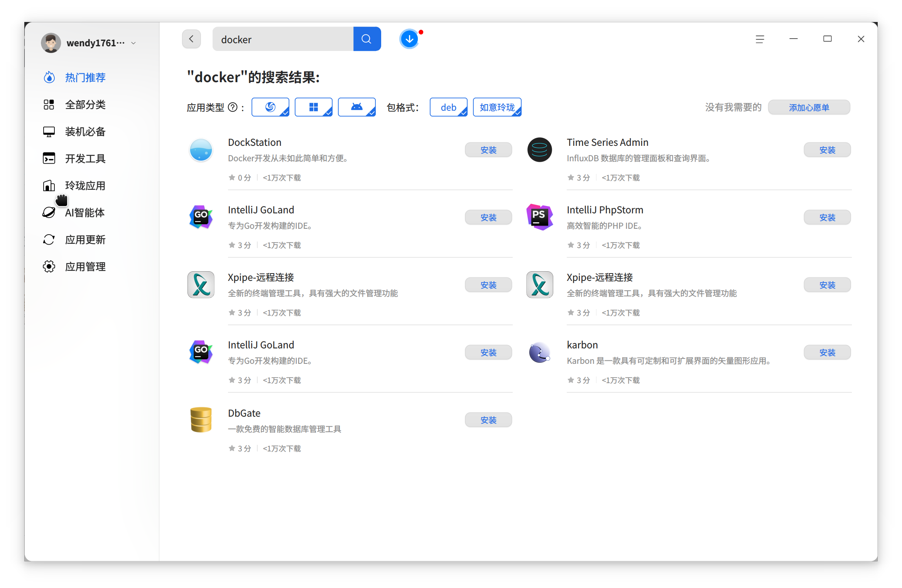Viewport: 902px width, 588px height.
Task: Click the blue search magnifier button
Action: coord(367,39)
